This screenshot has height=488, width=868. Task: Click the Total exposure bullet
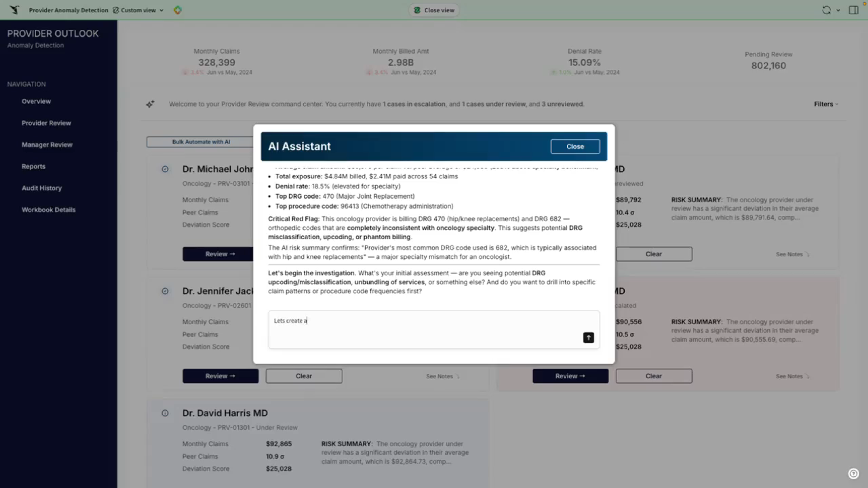(366, 176)
